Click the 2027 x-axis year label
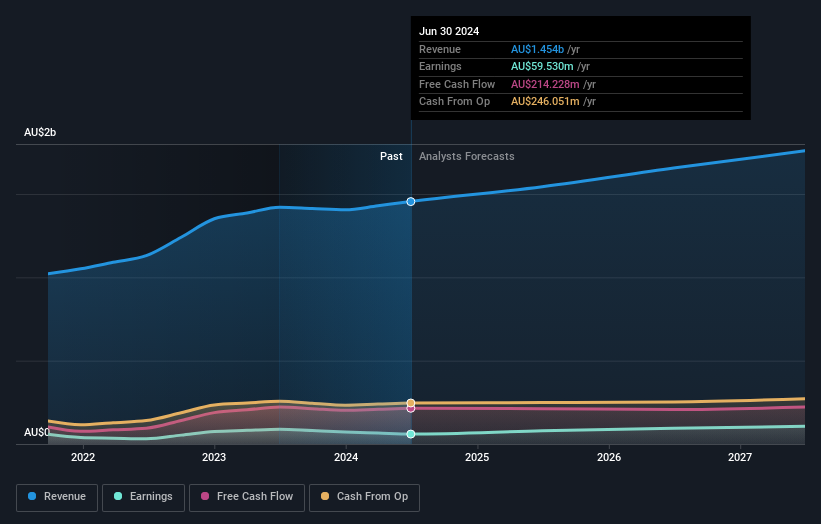 point(740,457)
